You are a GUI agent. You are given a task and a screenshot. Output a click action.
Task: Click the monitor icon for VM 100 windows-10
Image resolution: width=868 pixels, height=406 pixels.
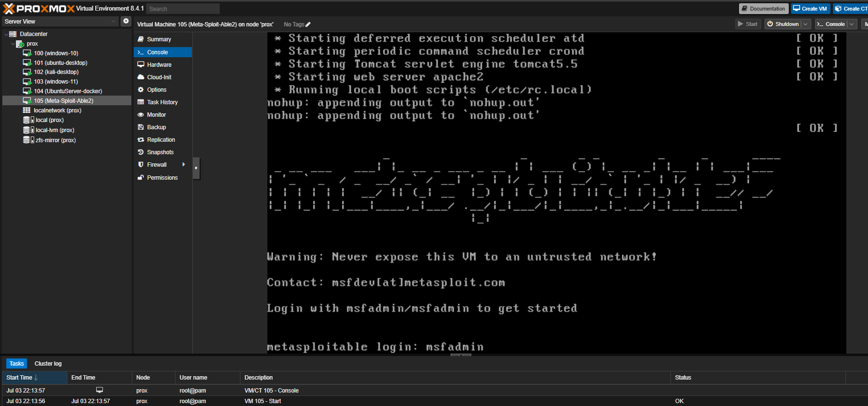(27, 53)
